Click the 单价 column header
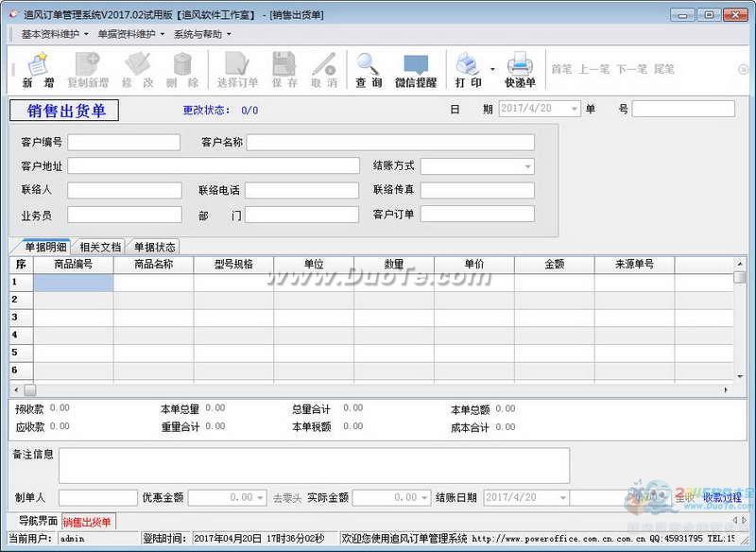756x552 pixels. [474, 265]
